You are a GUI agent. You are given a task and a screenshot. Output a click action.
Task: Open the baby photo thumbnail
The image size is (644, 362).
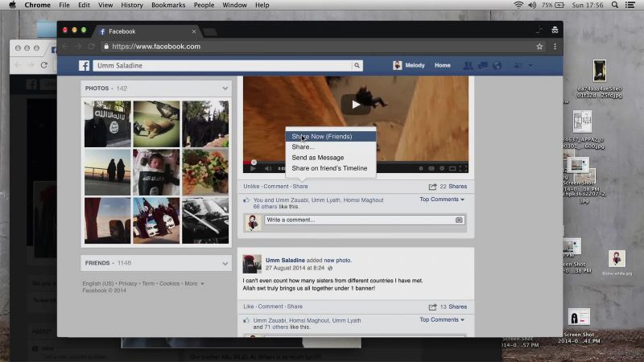156,172
